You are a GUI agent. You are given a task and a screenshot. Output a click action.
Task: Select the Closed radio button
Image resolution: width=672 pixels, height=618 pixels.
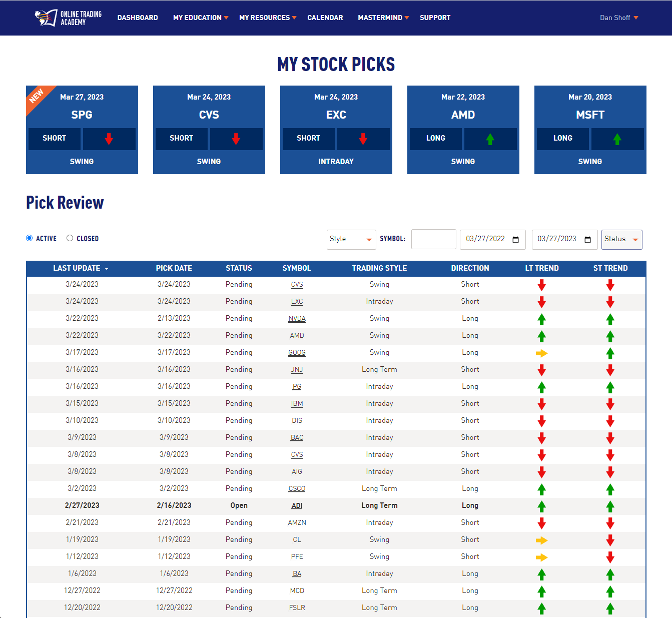pyautogui.click(x=70, y=238)
